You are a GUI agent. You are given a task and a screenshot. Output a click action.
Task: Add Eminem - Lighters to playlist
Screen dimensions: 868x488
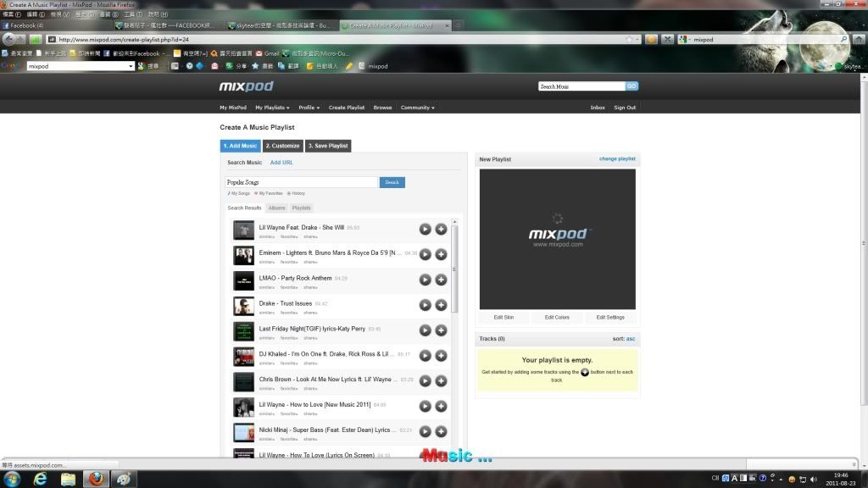(441, 254)
